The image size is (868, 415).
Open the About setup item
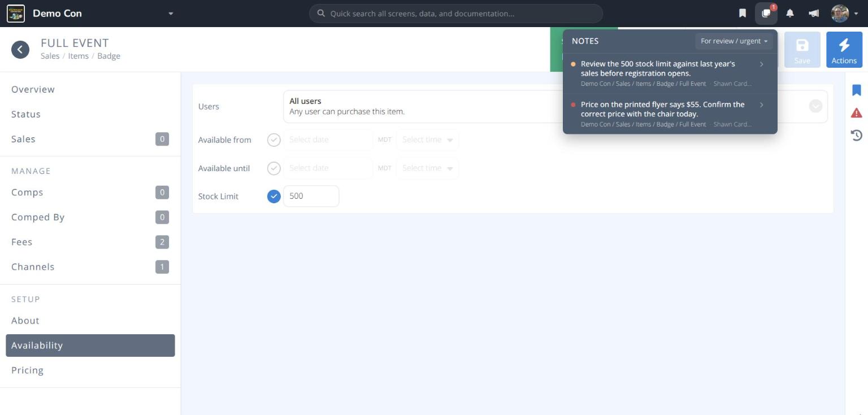click(x=90, y=320)
